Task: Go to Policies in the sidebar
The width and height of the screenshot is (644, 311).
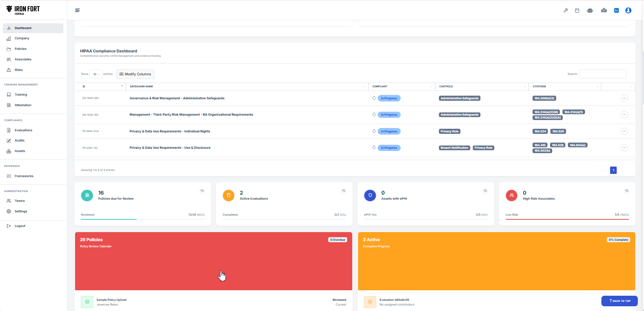Action: [20, 49]
